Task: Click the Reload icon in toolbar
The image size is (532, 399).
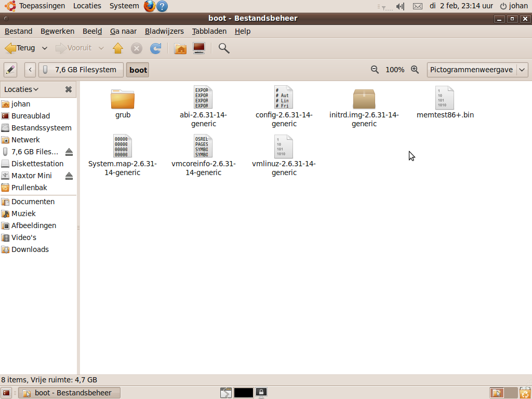Action: [x=155, y=48]
